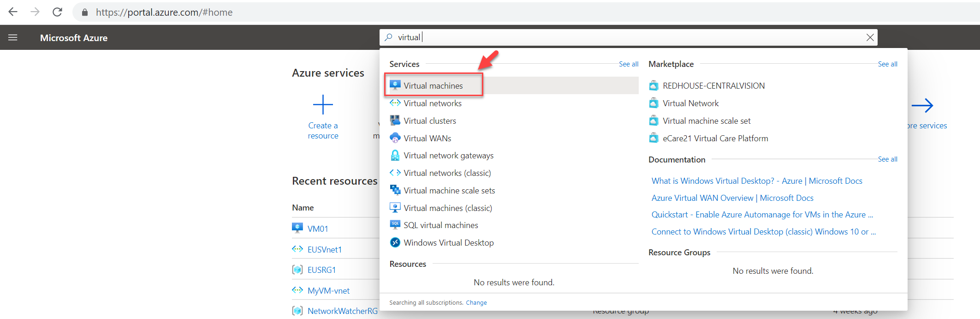Click the MyVM-vnet network icon

[297, 290]
